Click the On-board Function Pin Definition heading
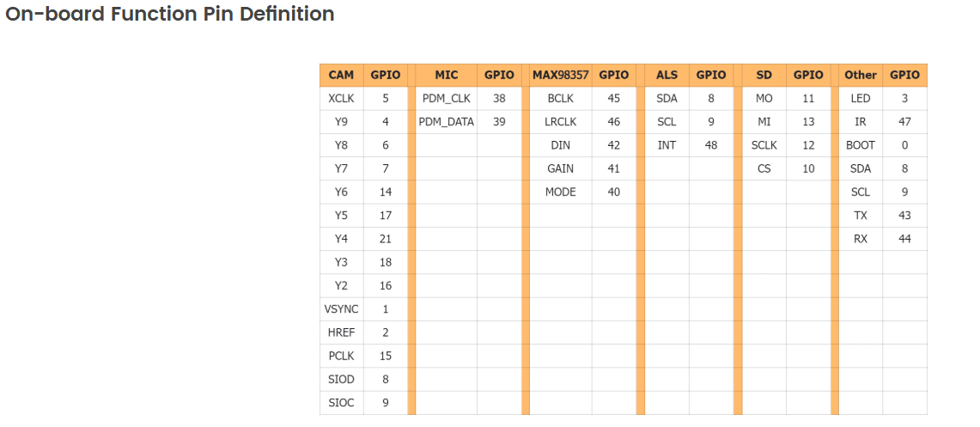 (x=169, y=14)
